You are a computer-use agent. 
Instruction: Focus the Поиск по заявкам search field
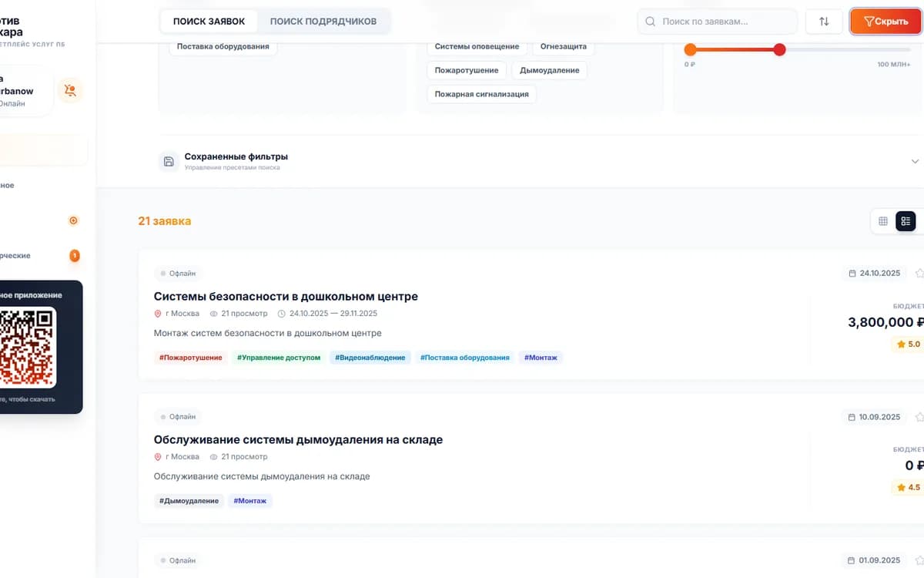(x=718, y=22)
